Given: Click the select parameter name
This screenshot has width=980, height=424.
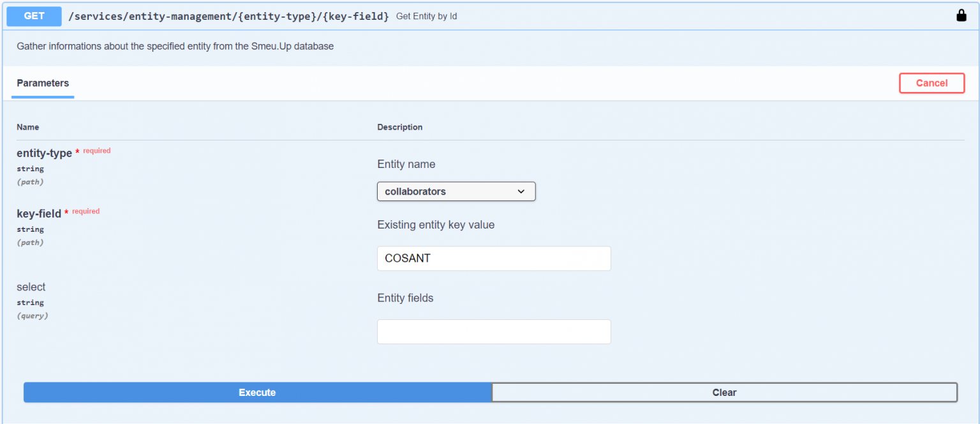Looking at the screenshot, I should coord(31,287).
